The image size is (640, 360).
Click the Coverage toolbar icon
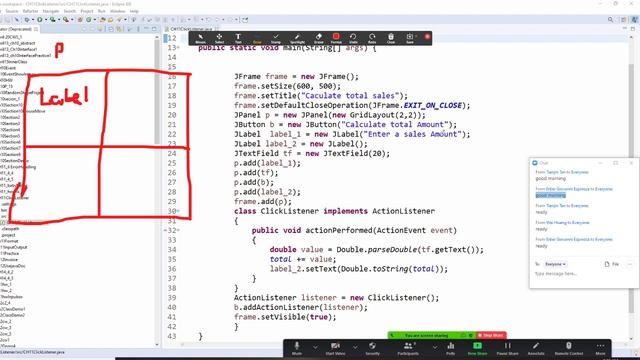(x=53, y=20)
